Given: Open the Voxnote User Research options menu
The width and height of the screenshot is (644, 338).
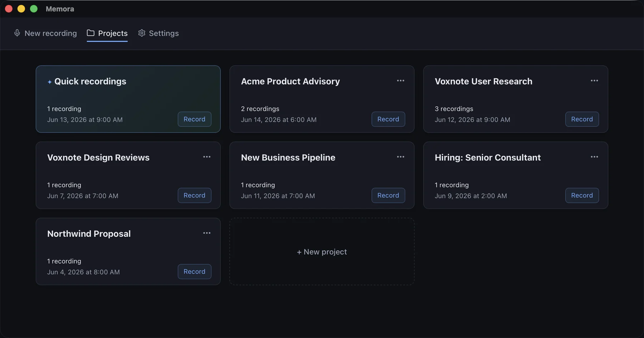Looking at the screenshot, I should [594, 81].
